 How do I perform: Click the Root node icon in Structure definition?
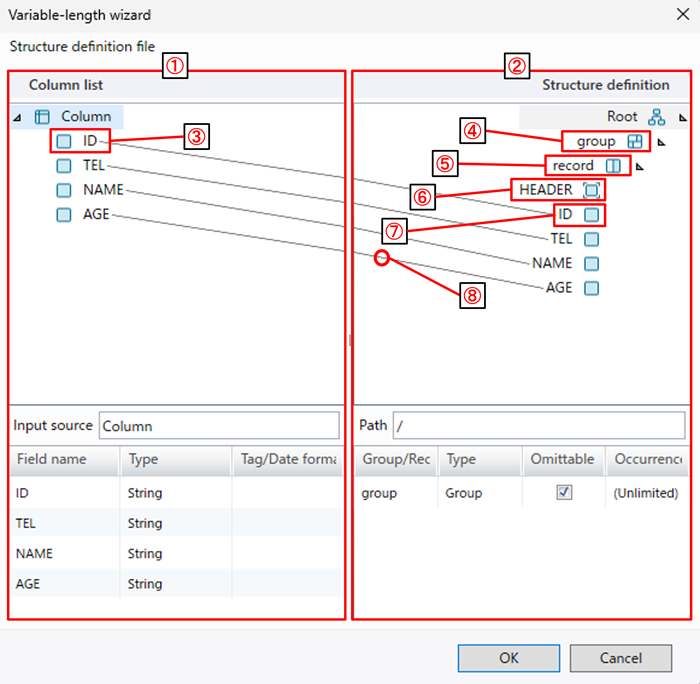657,117
